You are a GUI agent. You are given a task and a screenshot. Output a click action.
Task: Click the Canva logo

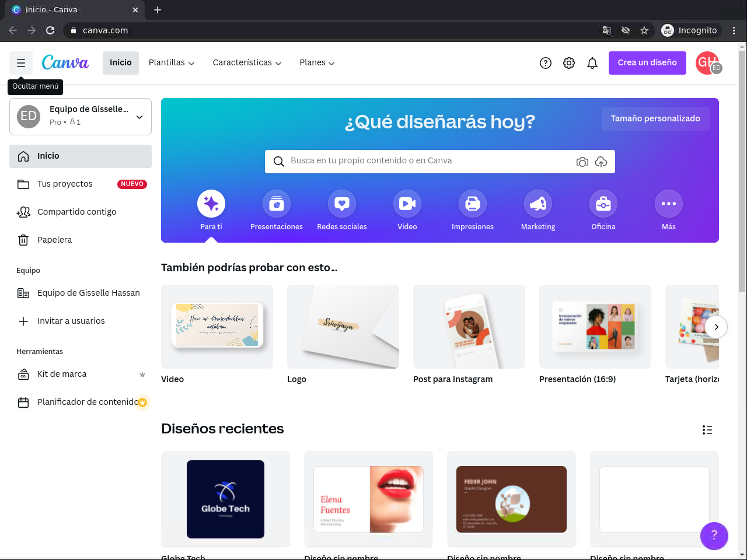coord(65,62)
